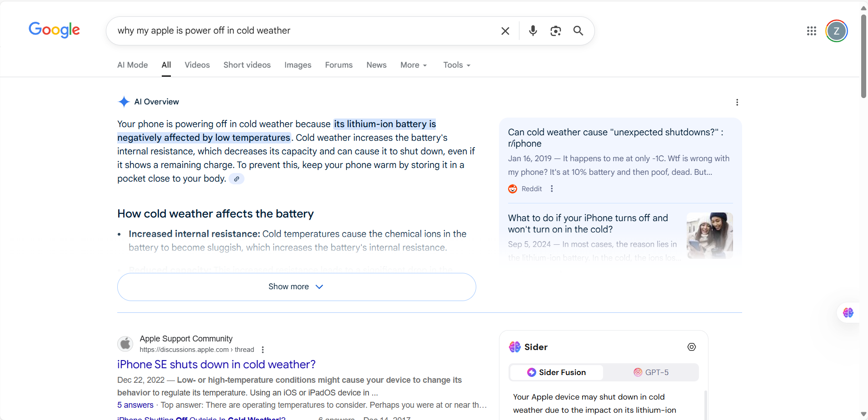
Task: Open the iPhone SE cold weather thread link
Action: click(216, 364)
